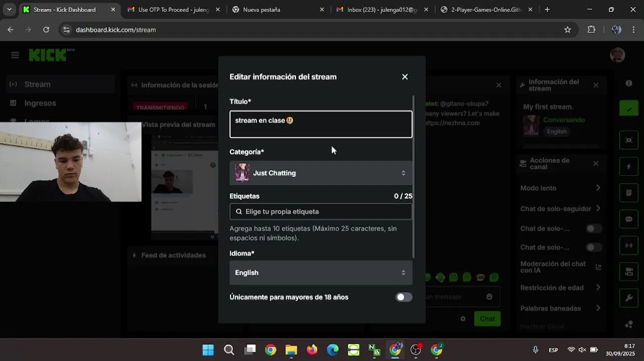This screenshot has height=361, width=644.
Task: Open the Stream sidebar section
Action: point(60,84)
